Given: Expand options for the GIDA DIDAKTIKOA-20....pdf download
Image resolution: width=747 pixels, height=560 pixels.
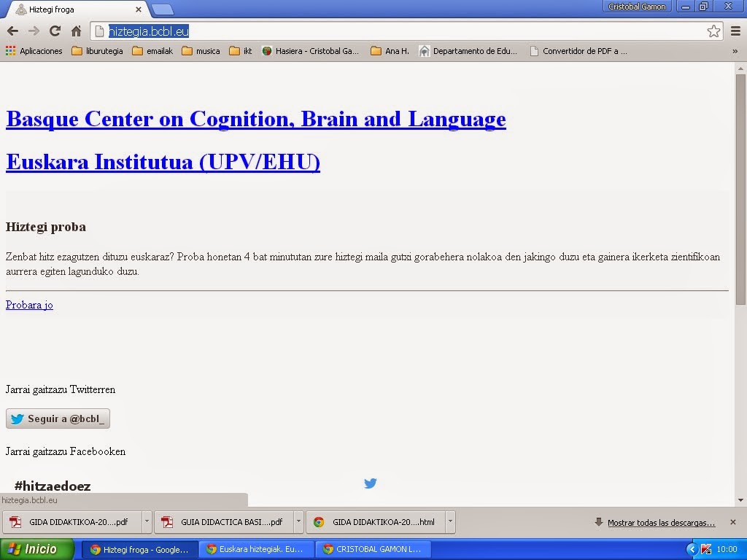Looking at the screenshot, I should (x=147, y=522).
